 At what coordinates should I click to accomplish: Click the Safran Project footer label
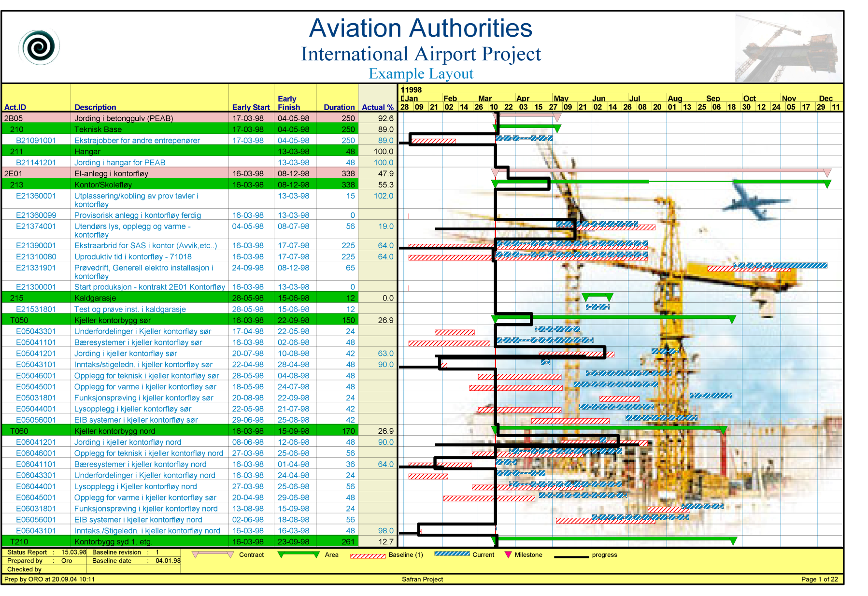422,580
